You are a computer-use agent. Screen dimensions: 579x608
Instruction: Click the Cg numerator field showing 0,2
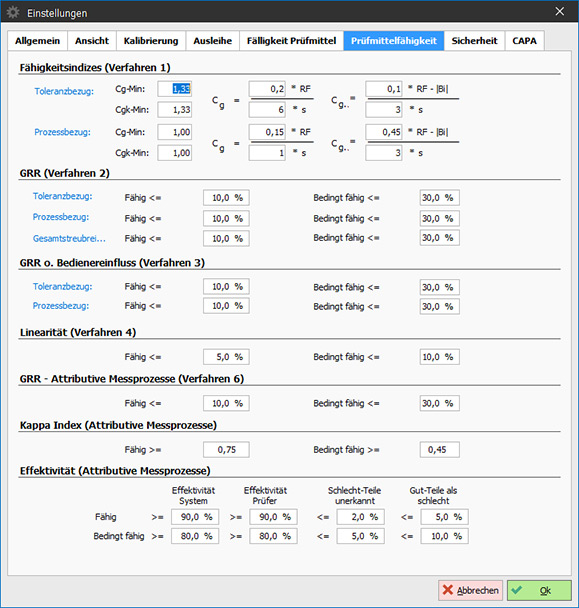click(x=267, y=89)
